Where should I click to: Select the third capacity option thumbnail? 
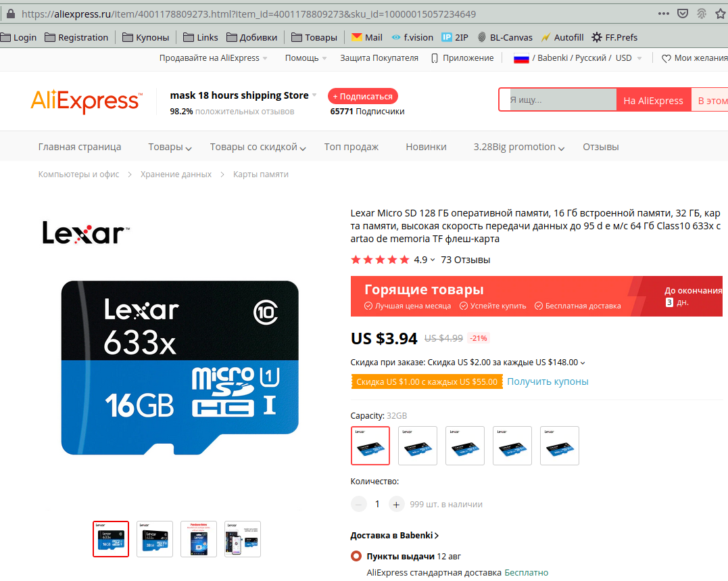465,445
